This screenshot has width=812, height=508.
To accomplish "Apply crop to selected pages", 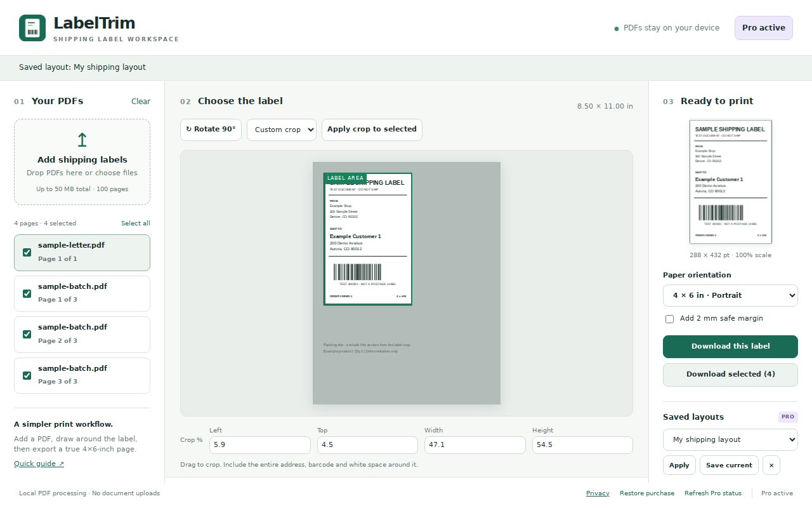I will 372,130.
